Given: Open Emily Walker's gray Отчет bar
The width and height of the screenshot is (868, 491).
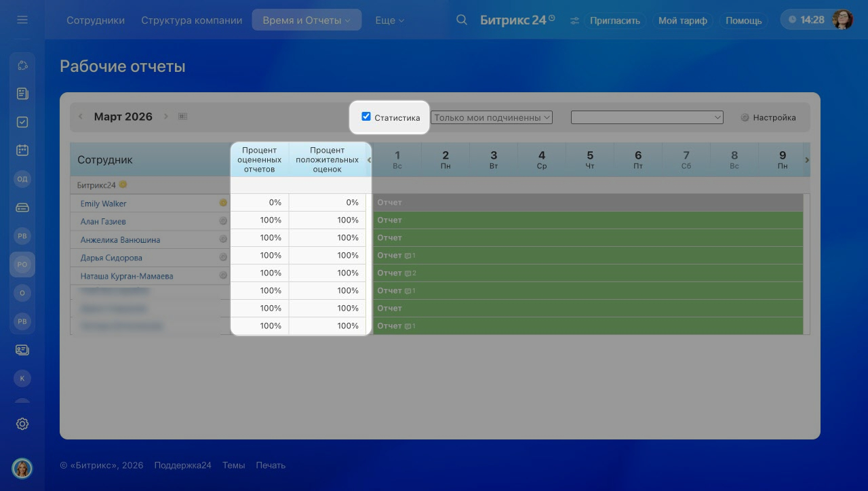Looking at the screenshot, I should (x=587, y=203).
